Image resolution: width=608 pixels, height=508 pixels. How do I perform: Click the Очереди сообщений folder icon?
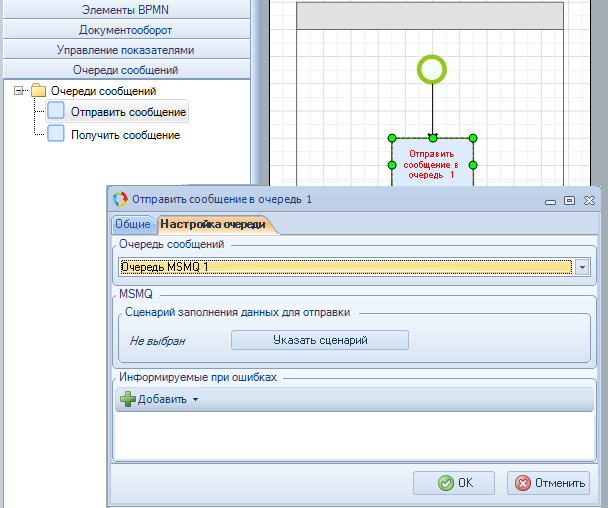(38, 90)
